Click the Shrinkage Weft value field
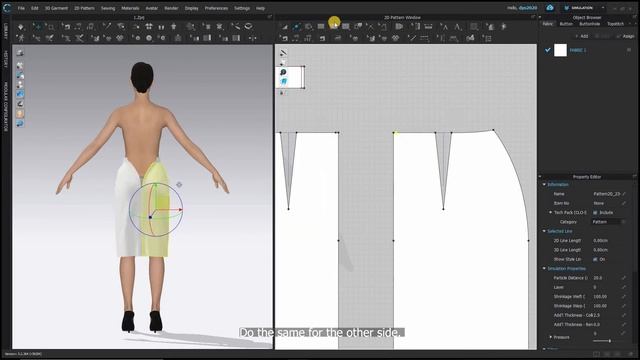The height and width of the screenshot is (360, 640). coord(607,297)
